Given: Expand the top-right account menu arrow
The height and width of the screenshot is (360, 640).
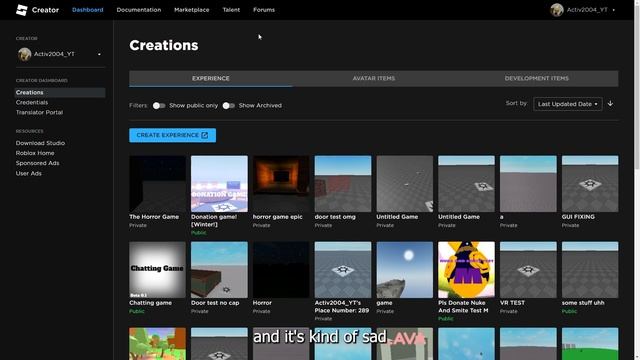Looking at the screenshot, I should [613, 10].
